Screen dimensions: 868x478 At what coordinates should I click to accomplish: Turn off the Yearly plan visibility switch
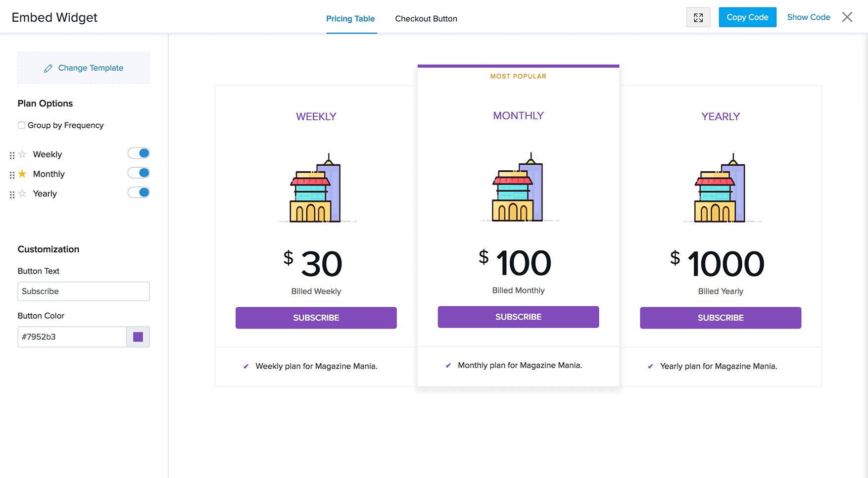coord(139,192)
